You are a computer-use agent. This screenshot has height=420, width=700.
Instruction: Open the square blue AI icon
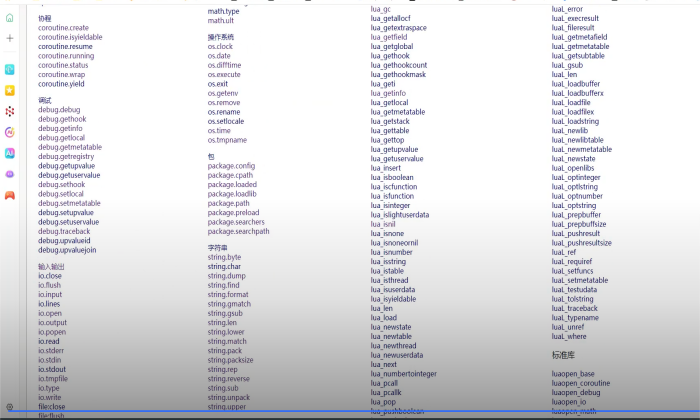click(9, 153)
